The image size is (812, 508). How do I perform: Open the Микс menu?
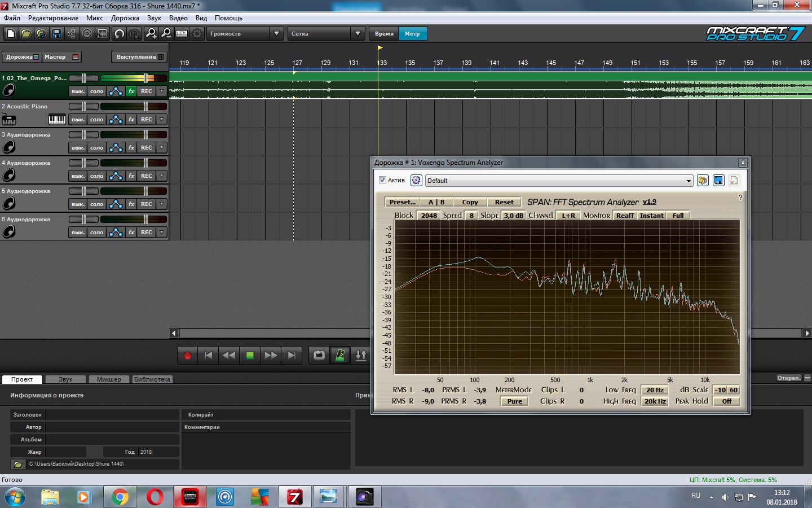[94, 18]
